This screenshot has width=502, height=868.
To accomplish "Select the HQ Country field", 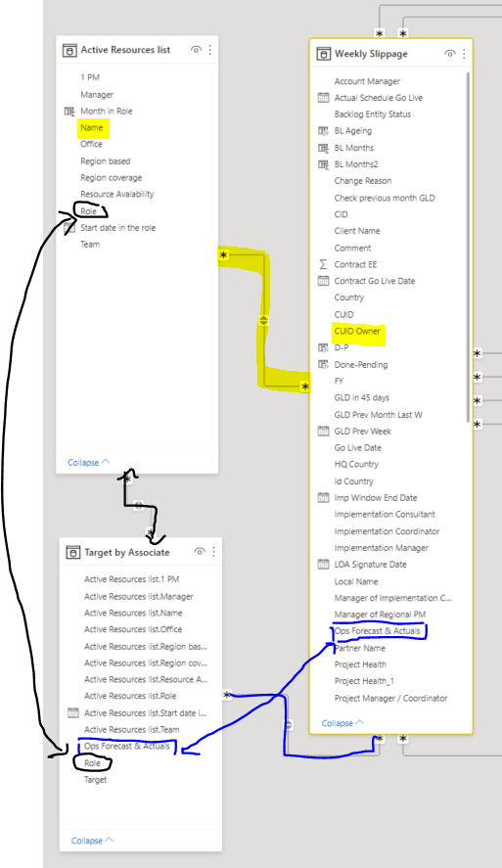I will (x=356, y=465).
